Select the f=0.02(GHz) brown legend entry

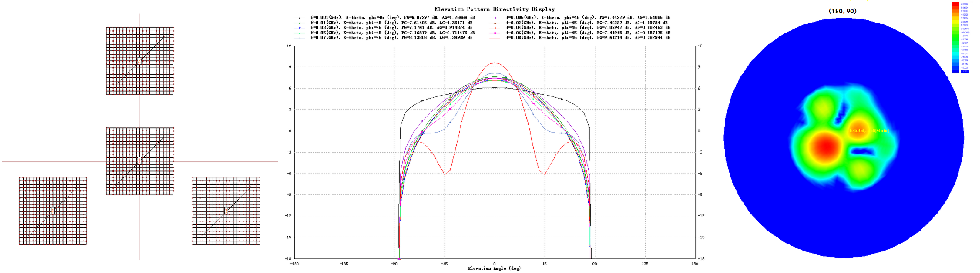(x=578, y=23)
